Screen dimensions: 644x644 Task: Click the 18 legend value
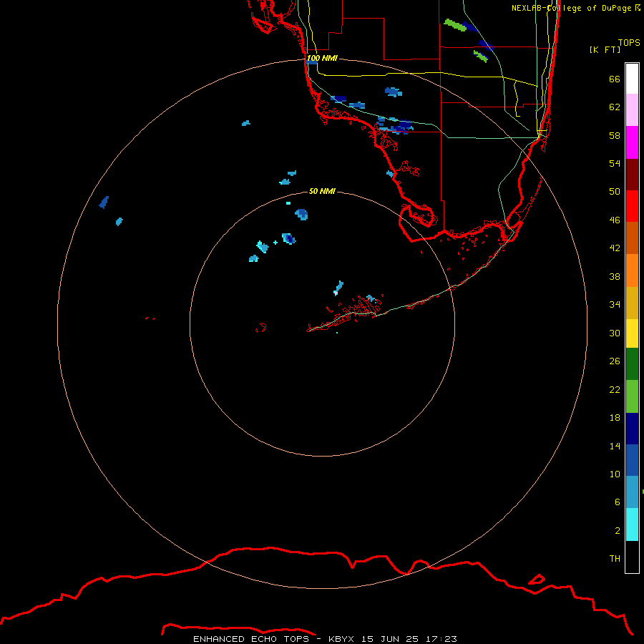point(615,418)
